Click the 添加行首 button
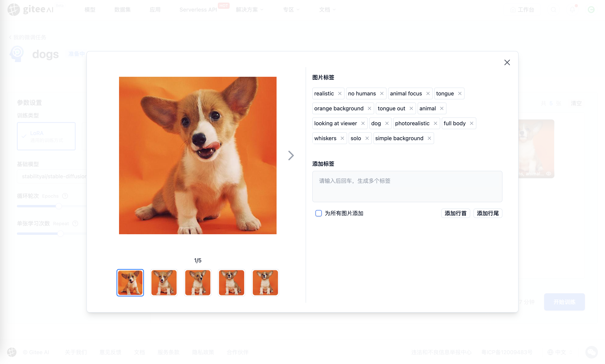 pos(455,213)
